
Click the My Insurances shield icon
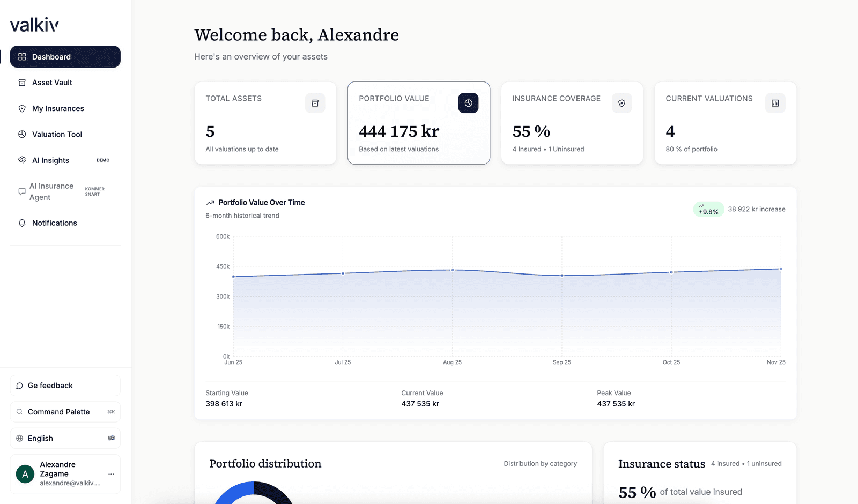[21, 108]
